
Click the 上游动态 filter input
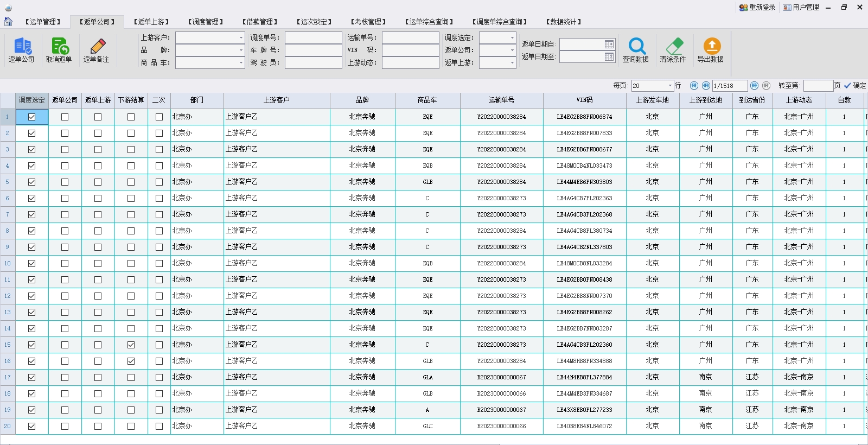point(411,62)
